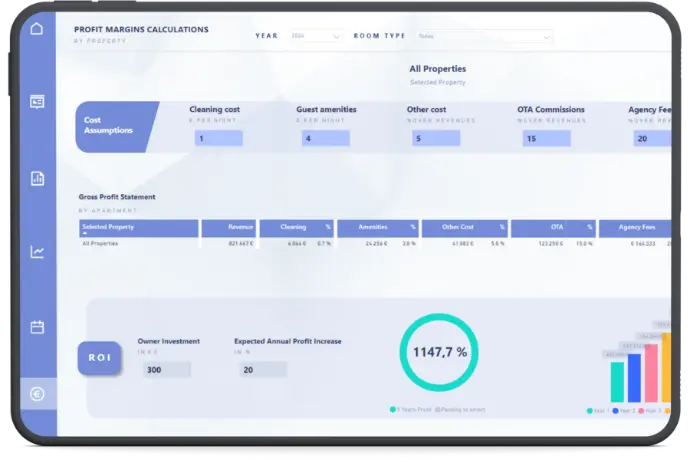690x460 pixels.
Task: Click the Cleaning cost input field
Action: 219,138
